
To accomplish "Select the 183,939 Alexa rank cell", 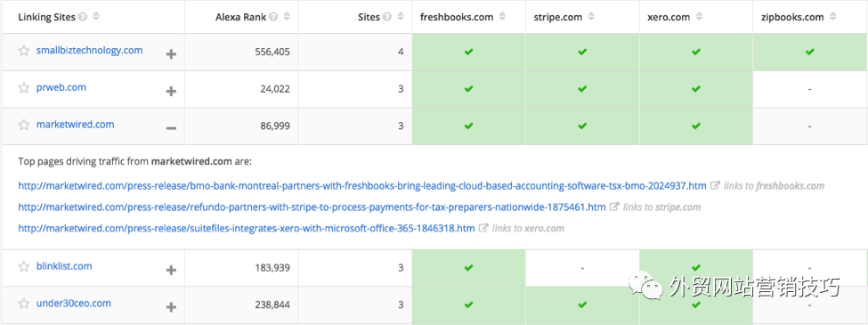I will click(241, 268).
